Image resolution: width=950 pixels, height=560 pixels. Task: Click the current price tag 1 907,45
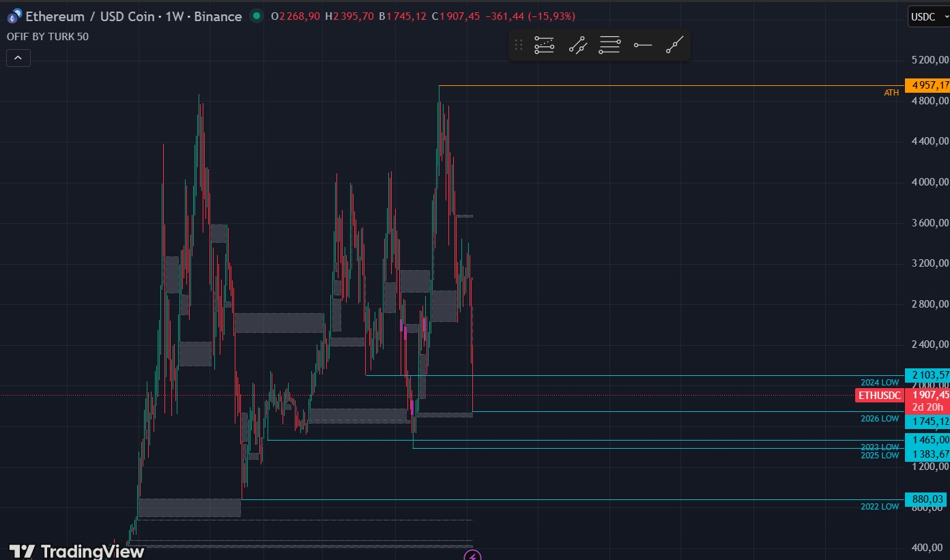(927, 395)
